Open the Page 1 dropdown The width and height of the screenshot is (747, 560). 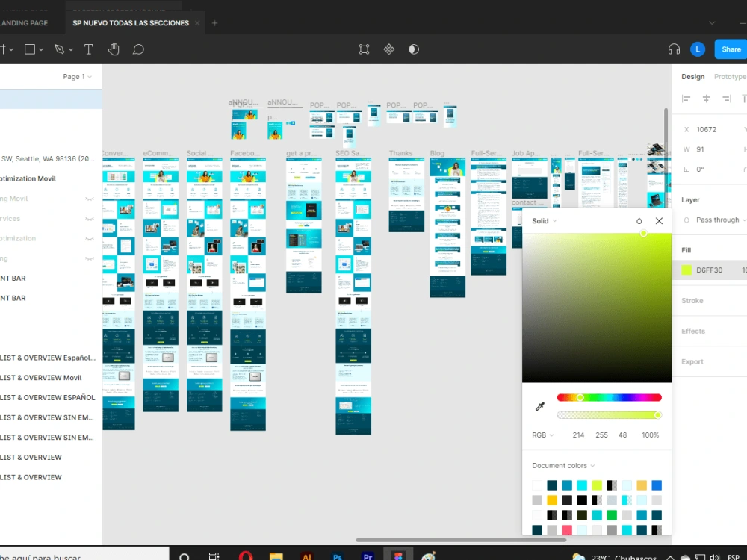(77, 77)
